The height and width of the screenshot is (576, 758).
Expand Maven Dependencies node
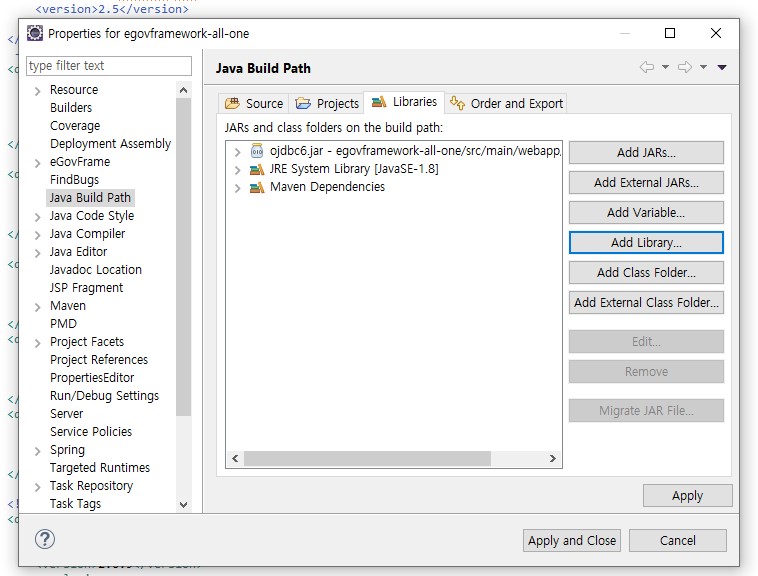pyautogui.click(x=237, y=188)
